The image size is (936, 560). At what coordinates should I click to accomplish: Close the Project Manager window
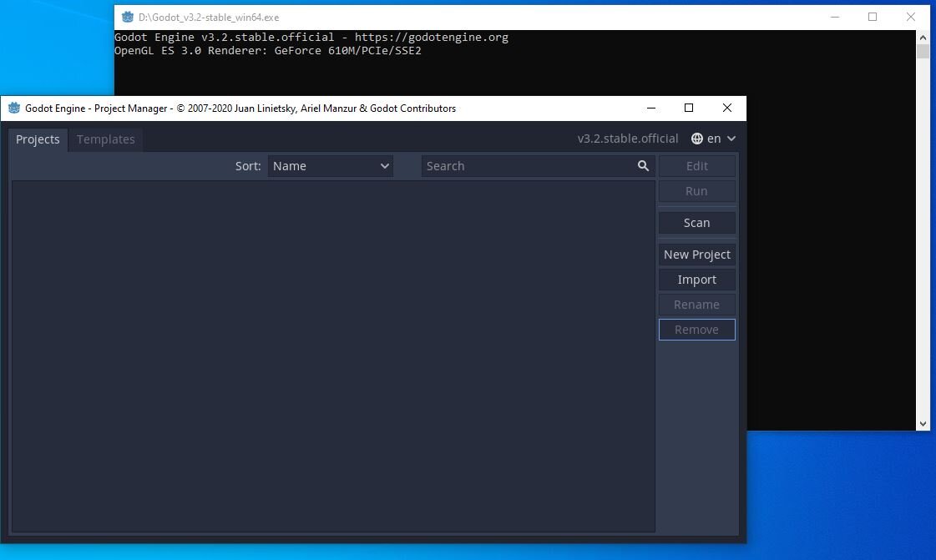pos(726,108)
